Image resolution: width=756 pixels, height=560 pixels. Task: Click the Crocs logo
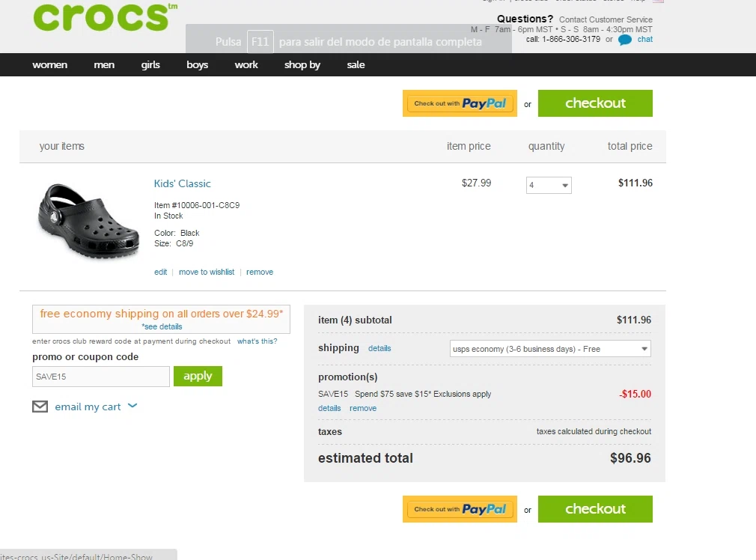(x=105, y=17)
